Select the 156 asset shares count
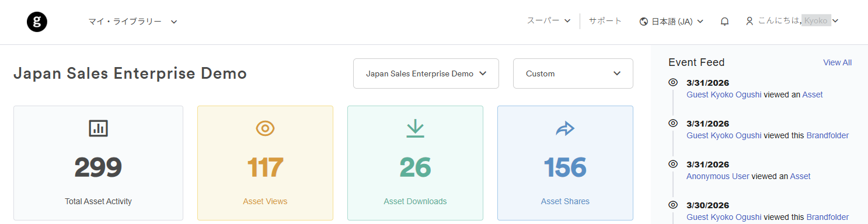This screenshot has width=868, height=224. pyautogui.click(x=565, y=168)
